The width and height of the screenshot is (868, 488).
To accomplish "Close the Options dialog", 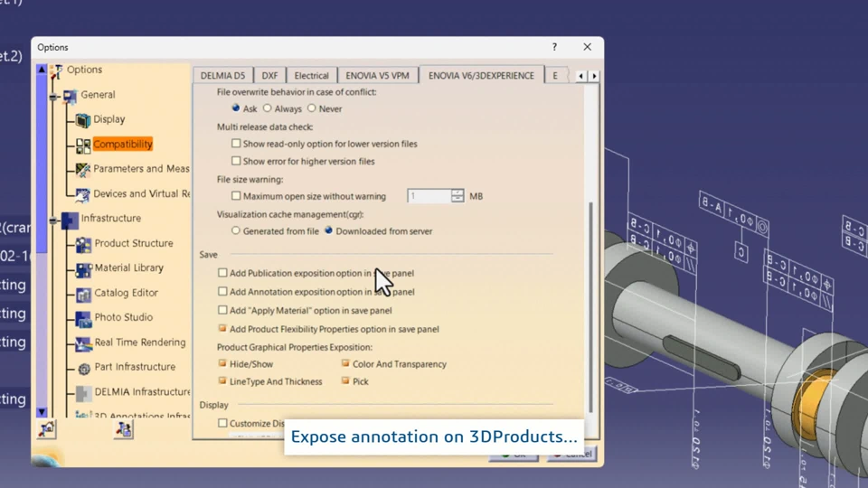I will coord(588,47).
